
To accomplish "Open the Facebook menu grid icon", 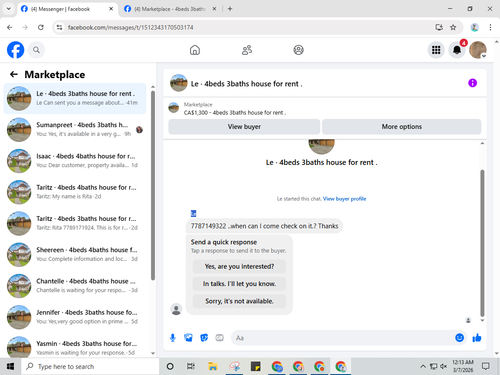I will point(436,50).
